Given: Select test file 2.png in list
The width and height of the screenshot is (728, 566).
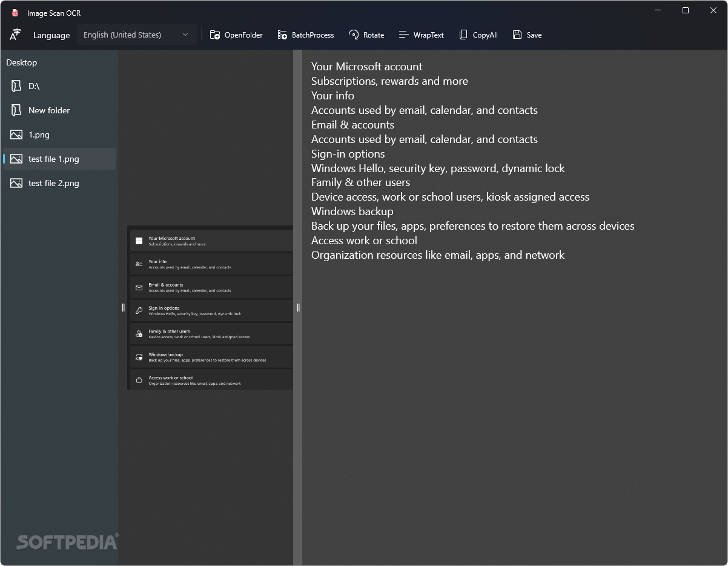Looking at the screenshot, I should pyautogui.click(x=59, y=183).
